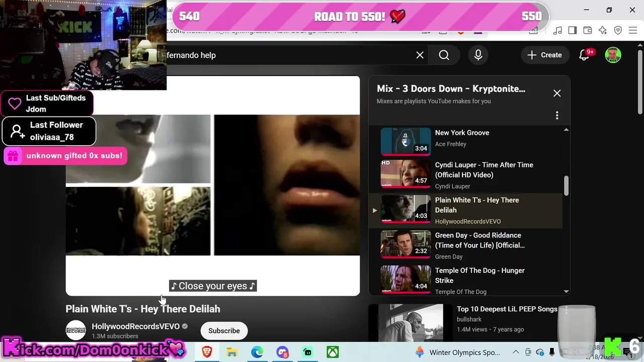This screenshot has height=362, width=644.
Task: Start voice search with microphone icon
Action: coord(478,55)
